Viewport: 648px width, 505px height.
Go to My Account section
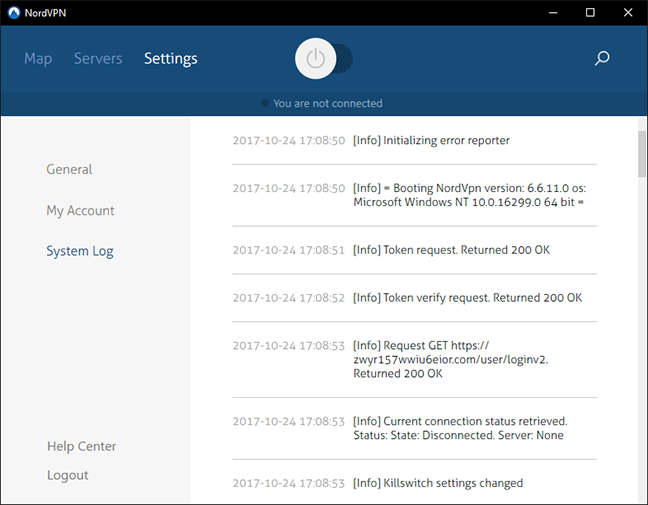coord(80,211)
